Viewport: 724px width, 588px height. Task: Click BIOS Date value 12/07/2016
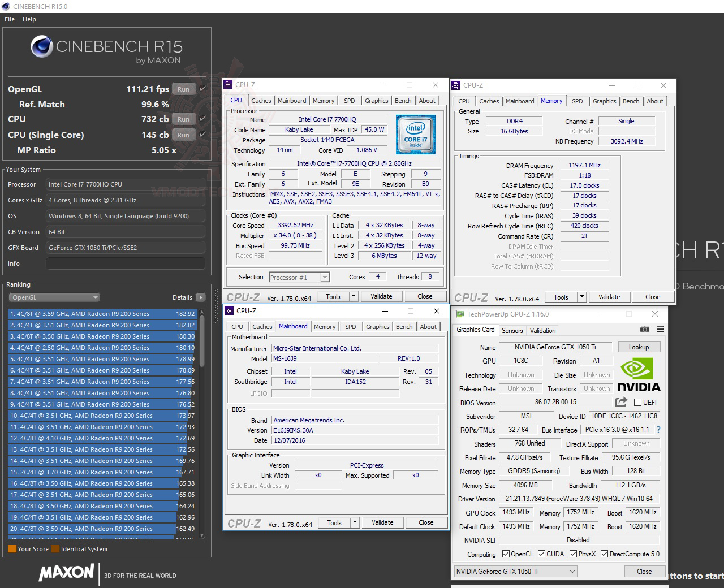click(x=355, y=440)
